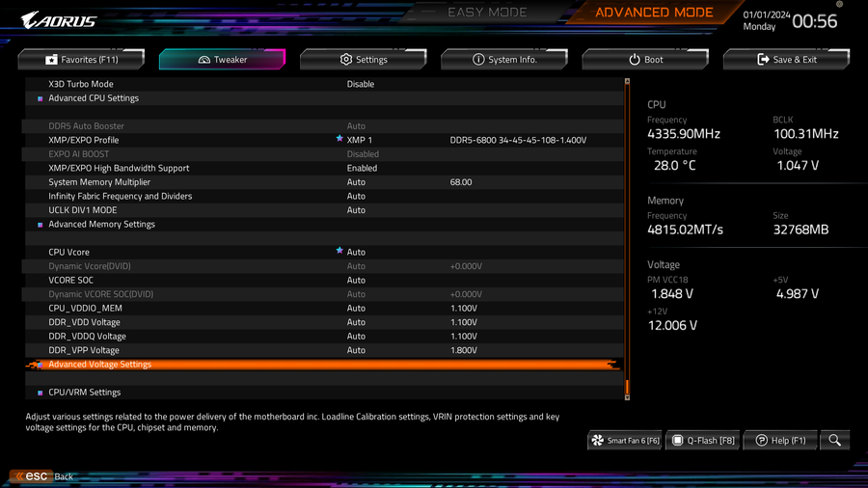
Task: Launch Q-Flash [F8]
Action: point(703,441)
